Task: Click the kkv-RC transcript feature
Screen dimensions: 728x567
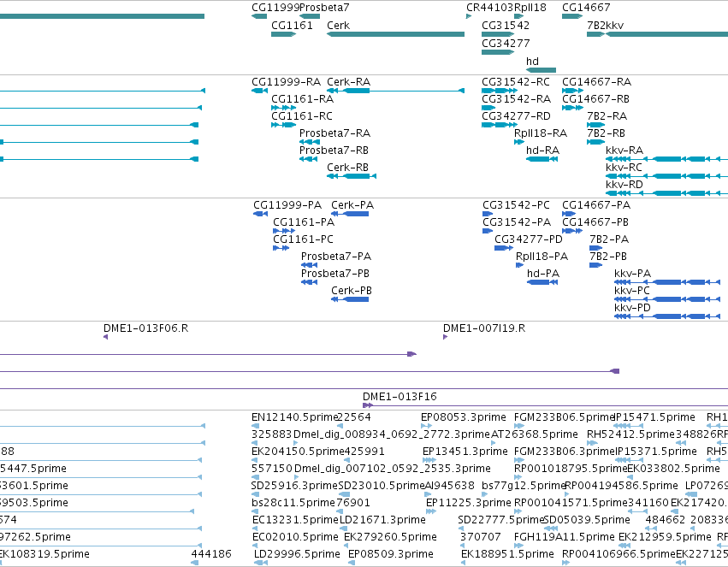Action: (x=666, y=176)
